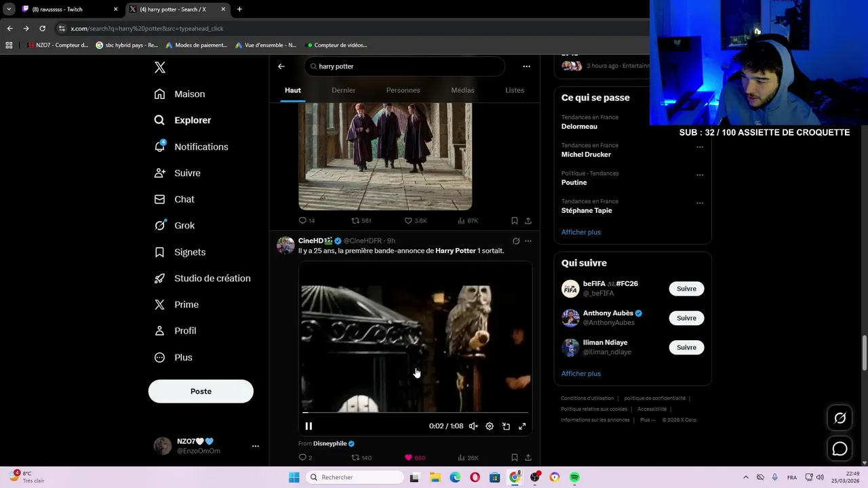Open CineHD post three-dot menu

[528, 241]
